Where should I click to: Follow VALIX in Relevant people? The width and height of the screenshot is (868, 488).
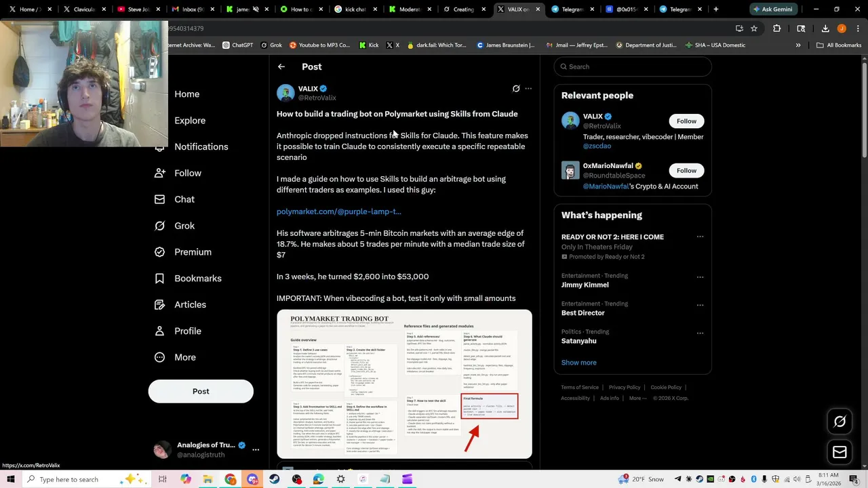coord(686,121)
